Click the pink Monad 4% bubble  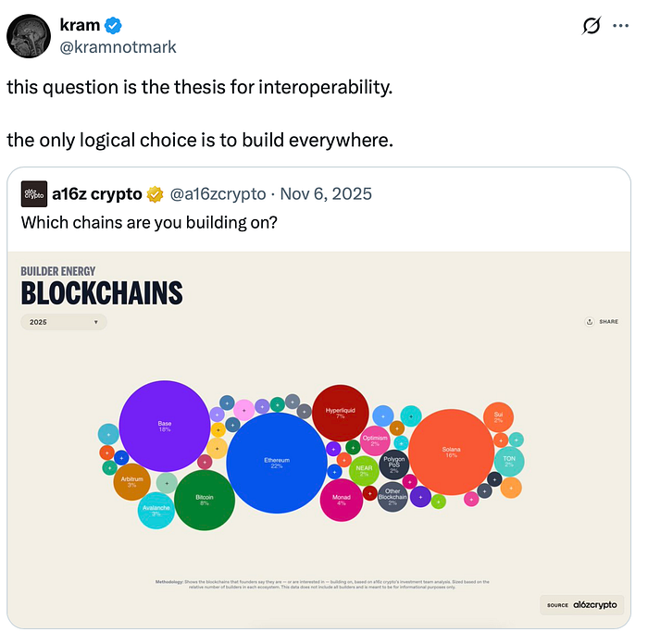tap(341, 500)
